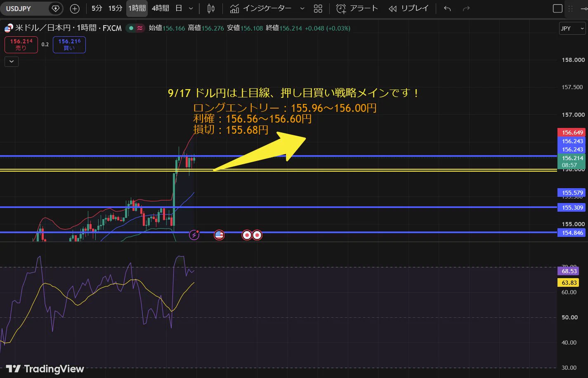Toggle the green market status dot
This screenshot has height=378, width=588.
click(131, 28)
